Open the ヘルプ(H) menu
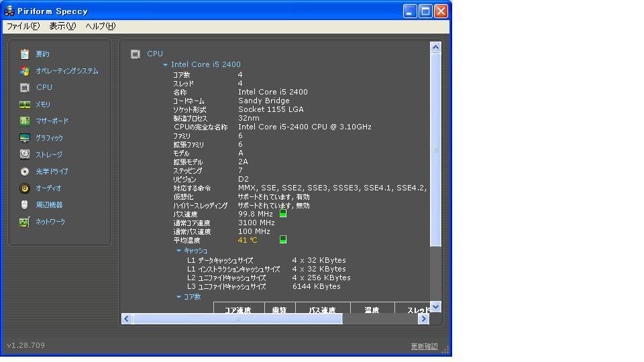 click(101, 26)
